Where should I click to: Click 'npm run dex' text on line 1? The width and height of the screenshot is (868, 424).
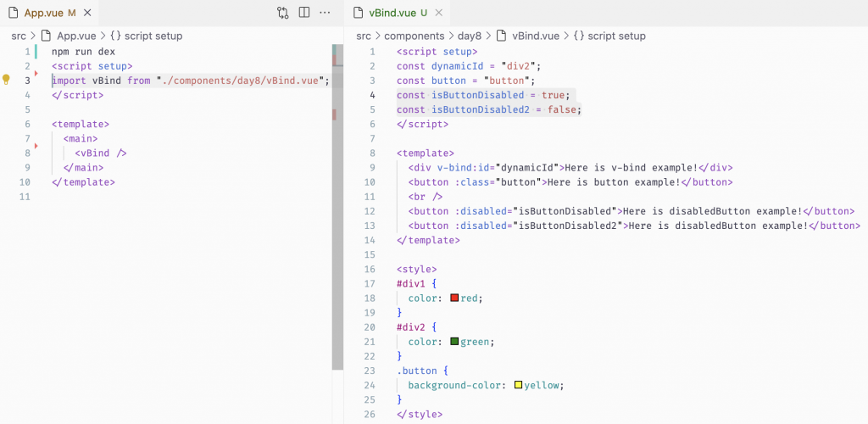click(84, 52)
